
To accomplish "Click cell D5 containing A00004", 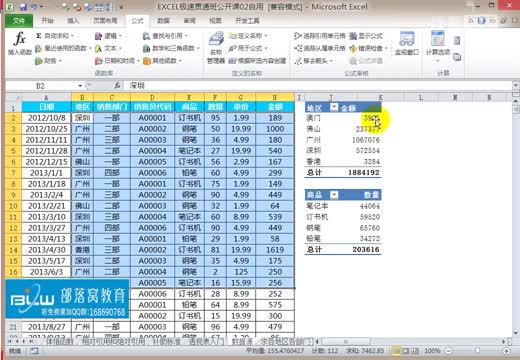I will coord(152,151).
